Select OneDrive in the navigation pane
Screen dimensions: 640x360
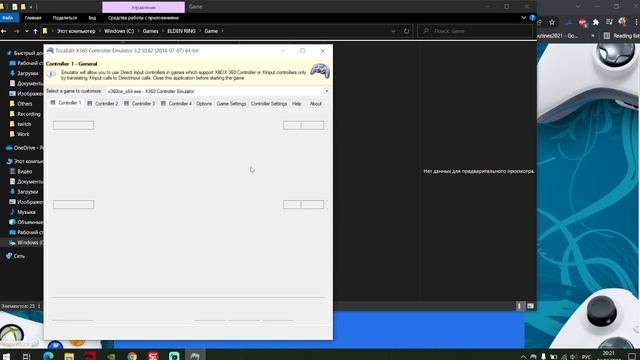click(24, 148)
